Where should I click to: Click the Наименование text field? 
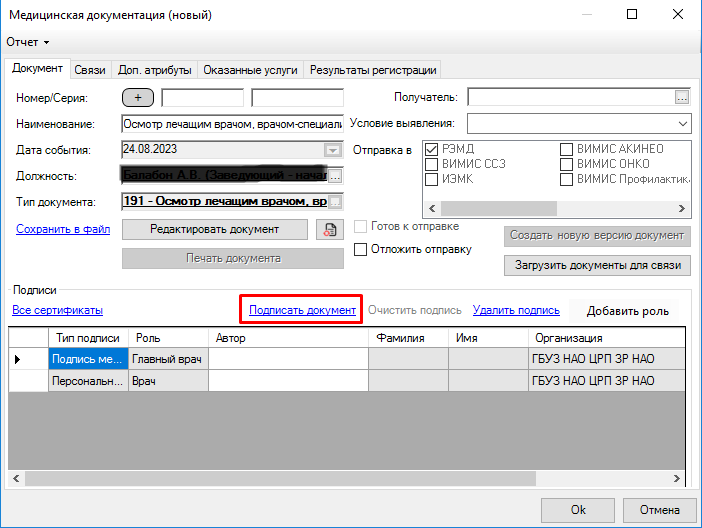(x=232, y=124)
